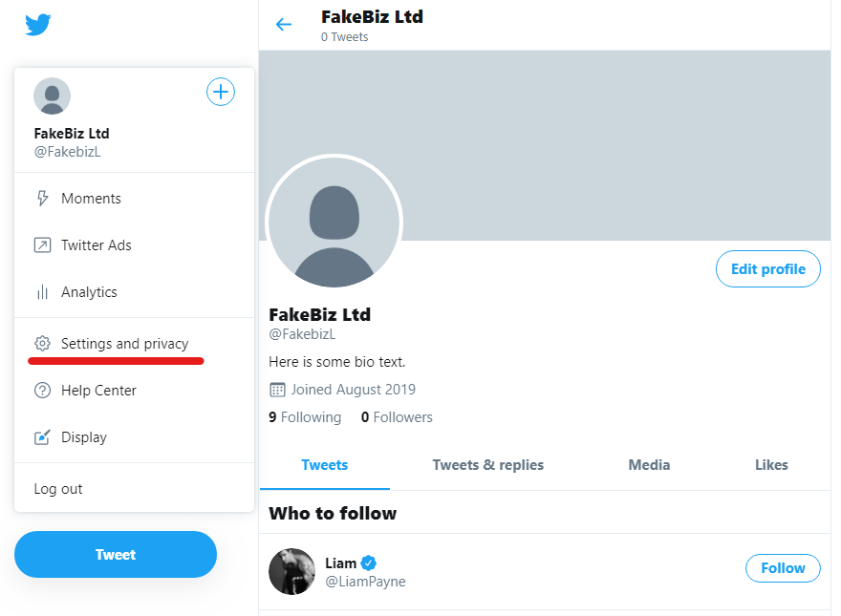Viewport: 841px width, 616px height.
Task: Switch to the Tweets & replies tab
Action: coord(487,465)
